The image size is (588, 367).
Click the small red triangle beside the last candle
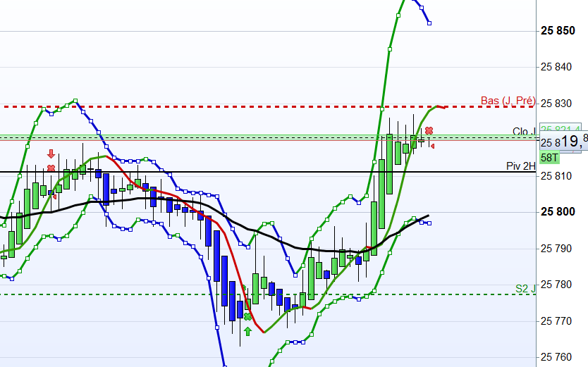point(432,146)
